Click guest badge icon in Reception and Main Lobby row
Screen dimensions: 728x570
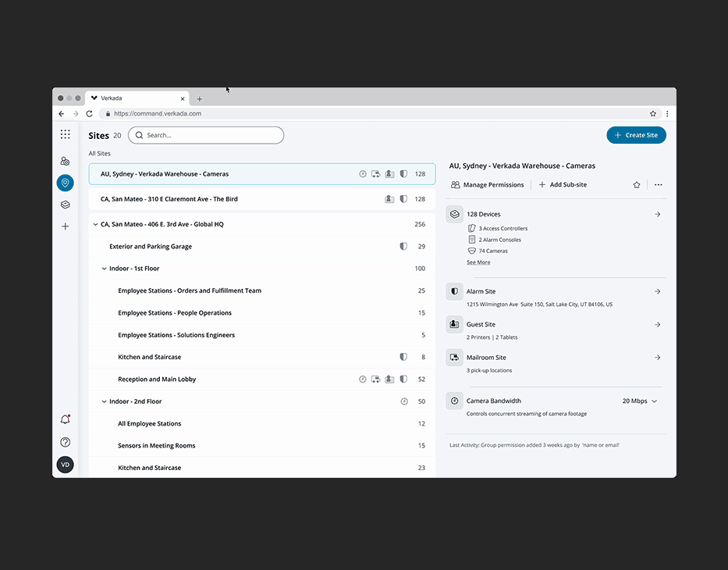click(x=389, y=379)
